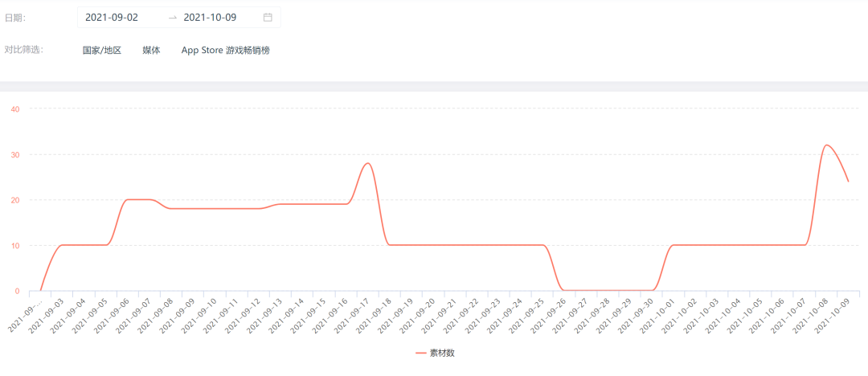Click the 2021-10-09 x-axis label

832,313
